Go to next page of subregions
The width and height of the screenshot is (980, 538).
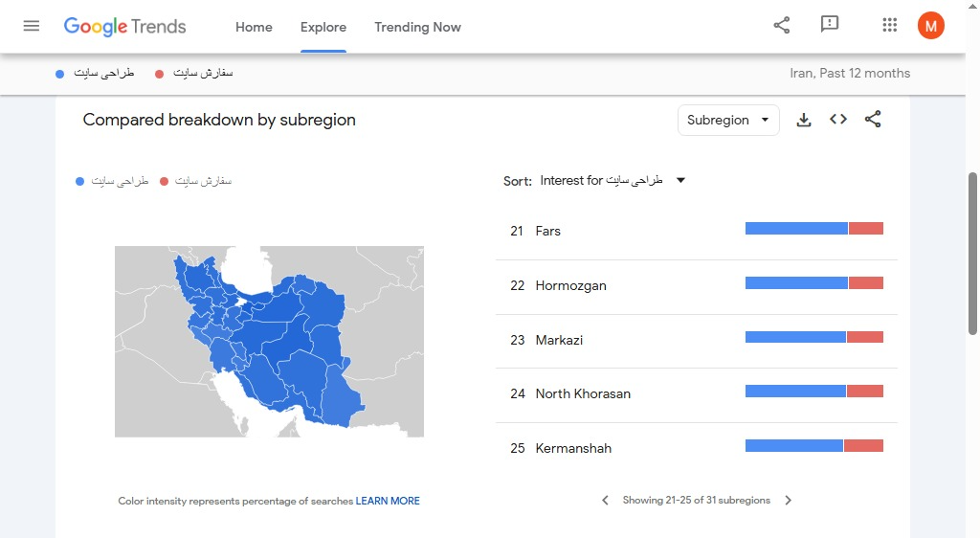(789, 500)
